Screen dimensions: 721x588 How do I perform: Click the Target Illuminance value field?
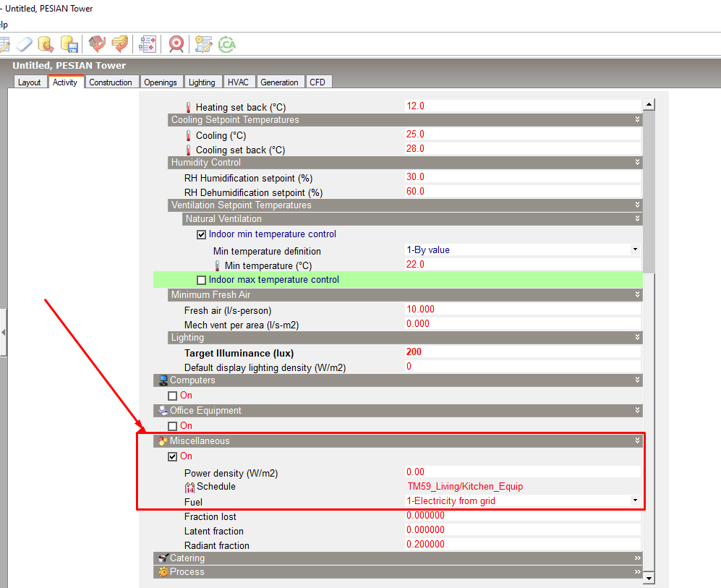pos(523,352)
